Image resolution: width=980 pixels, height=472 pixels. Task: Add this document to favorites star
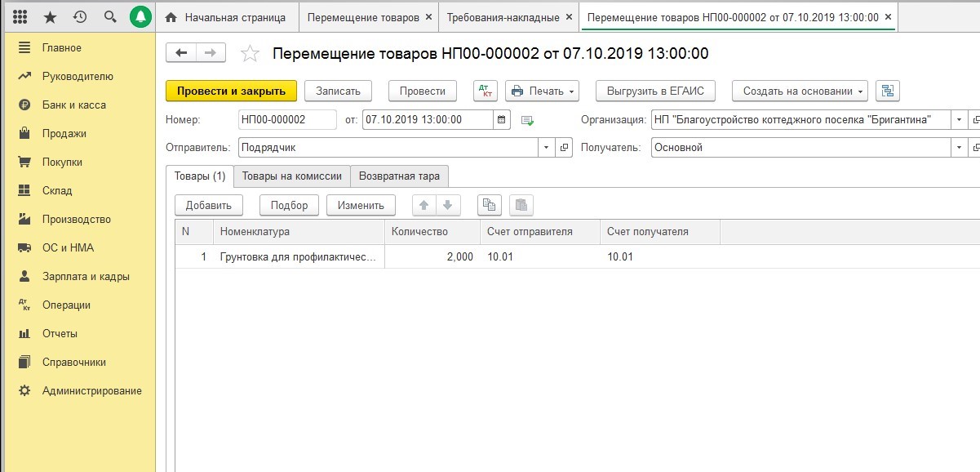(250, 54)
